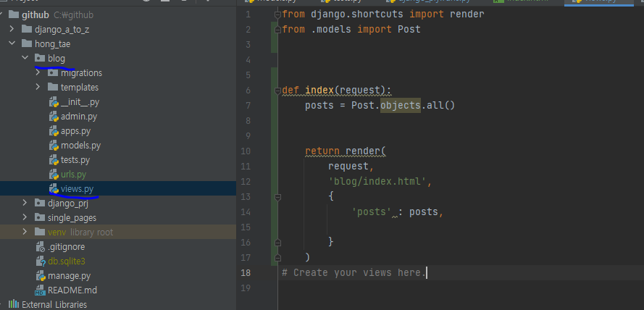Click the Python file icon beside apps.py

(54, 131)
